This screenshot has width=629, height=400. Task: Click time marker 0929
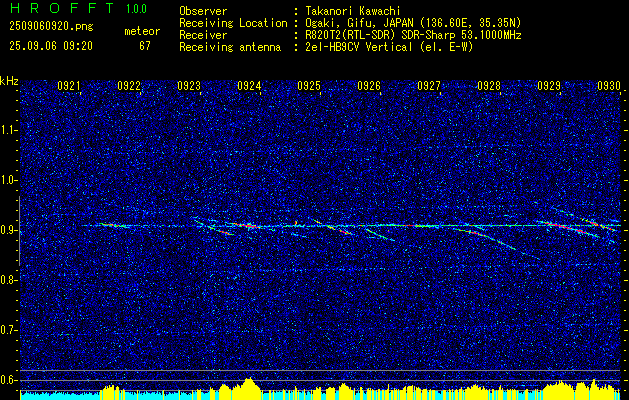(549, 85)
